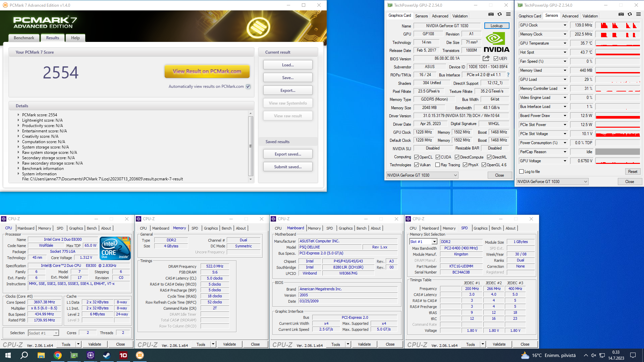
Task: Click the weather icon in the taskbar
Action: coord(525,355)
